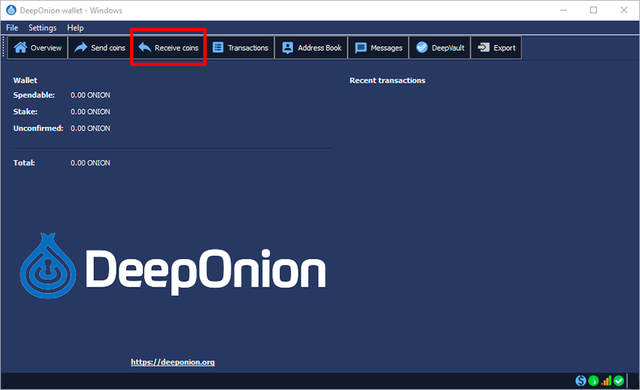Screen dimensions: 640x390
Task: Click the Recent transactions heading
Action: 387,80
